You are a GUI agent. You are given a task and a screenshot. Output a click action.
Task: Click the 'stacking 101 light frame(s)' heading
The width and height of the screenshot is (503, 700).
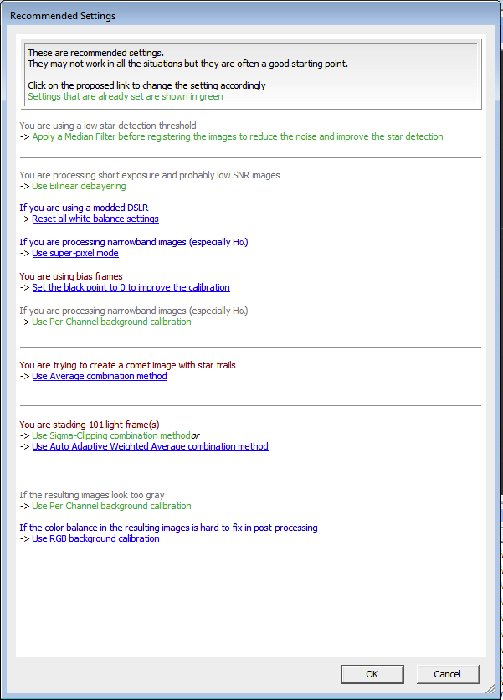pyautogui.click(x=89, y=425)
